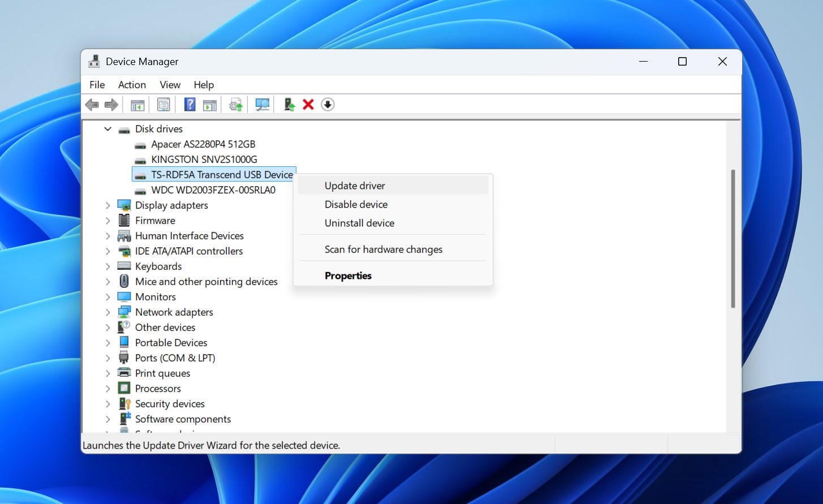
Task: Click the Other devices label
Action: (x=165, y=328)
